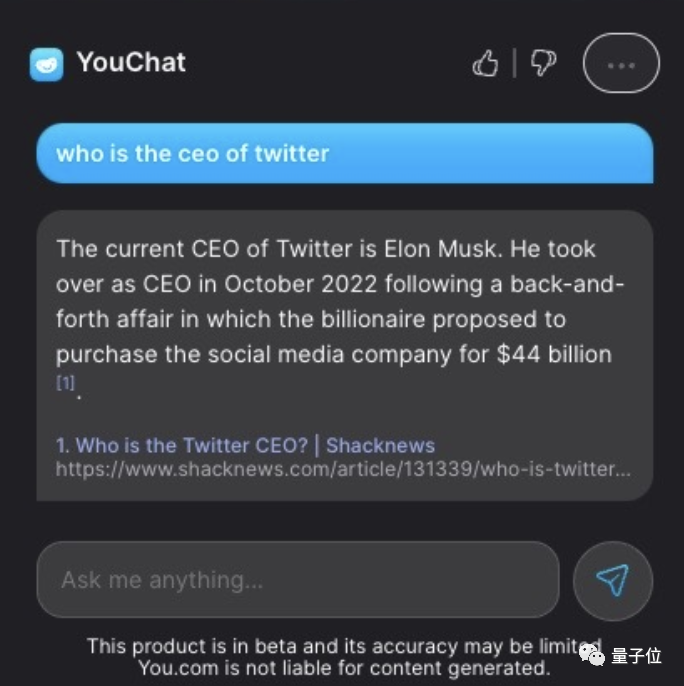The image size is (684, 686).
Task: Click "back-and-" at the end of the answer's second line
Action: coord(567,284)
